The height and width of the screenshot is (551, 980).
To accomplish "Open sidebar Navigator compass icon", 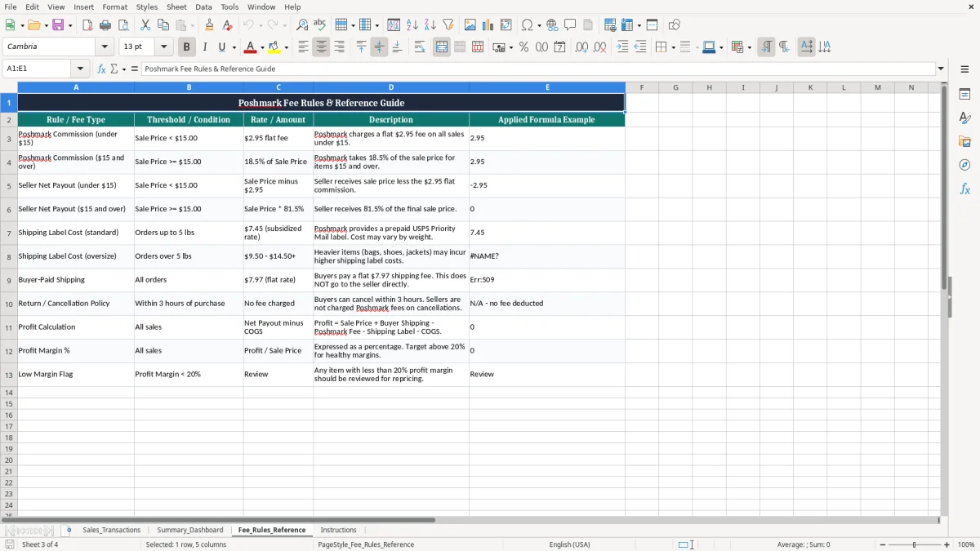I will [964, 165].
